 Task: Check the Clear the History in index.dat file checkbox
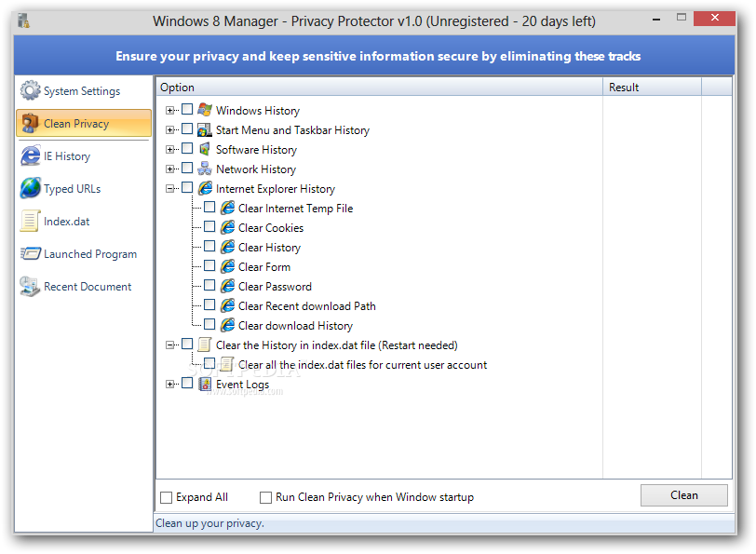click(187, 344)
